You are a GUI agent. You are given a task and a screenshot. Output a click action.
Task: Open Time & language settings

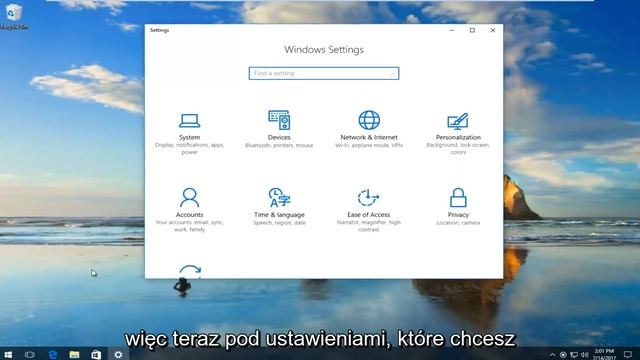(279, 207)
